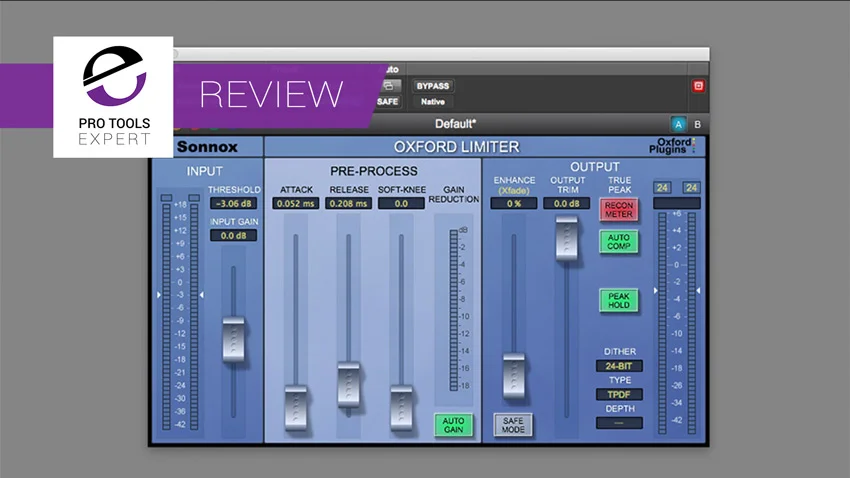
Task: Click the Attack value field 0.052 ms
Action: pyautogui.click(x=295, y=204)
